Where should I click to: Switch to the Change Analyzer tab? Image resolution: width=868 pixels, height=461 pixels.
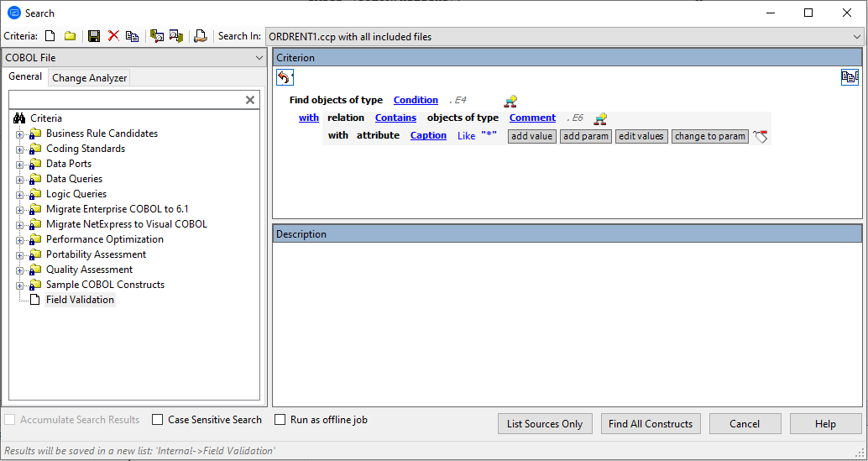(90, 78)
